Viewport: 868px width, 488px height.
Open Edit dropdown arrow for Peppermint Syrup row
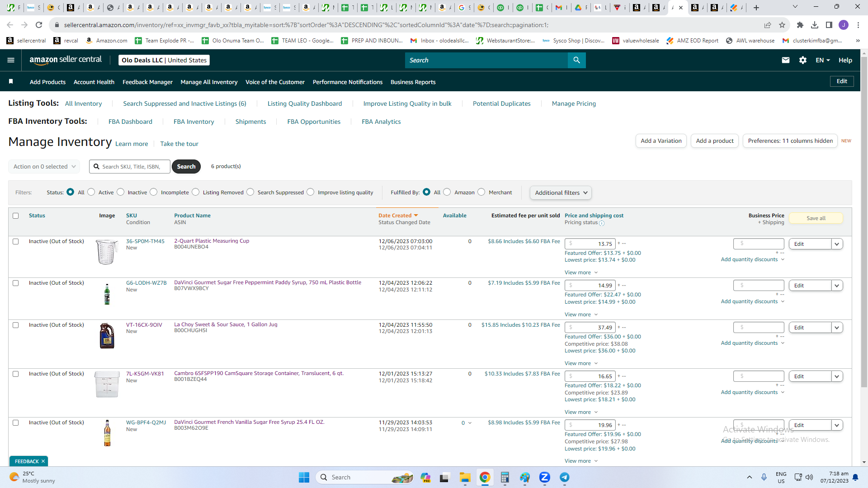point(837,286)
